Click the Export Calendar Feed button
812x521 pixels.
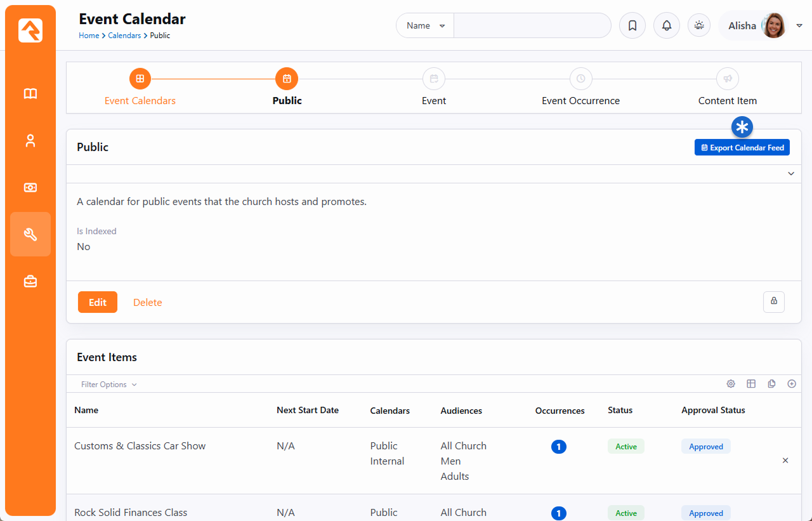click(742, 147)
